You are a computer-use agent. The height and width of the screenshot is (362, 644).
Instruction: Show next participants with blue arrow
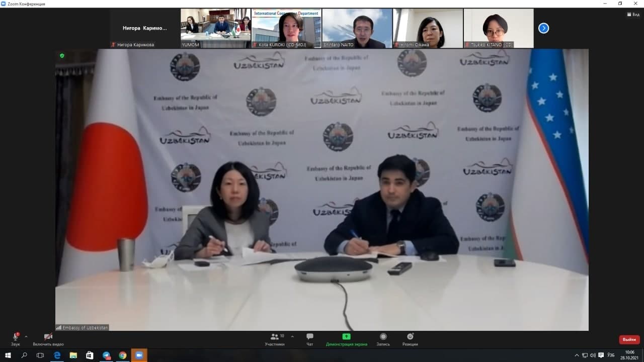[543, 28]
